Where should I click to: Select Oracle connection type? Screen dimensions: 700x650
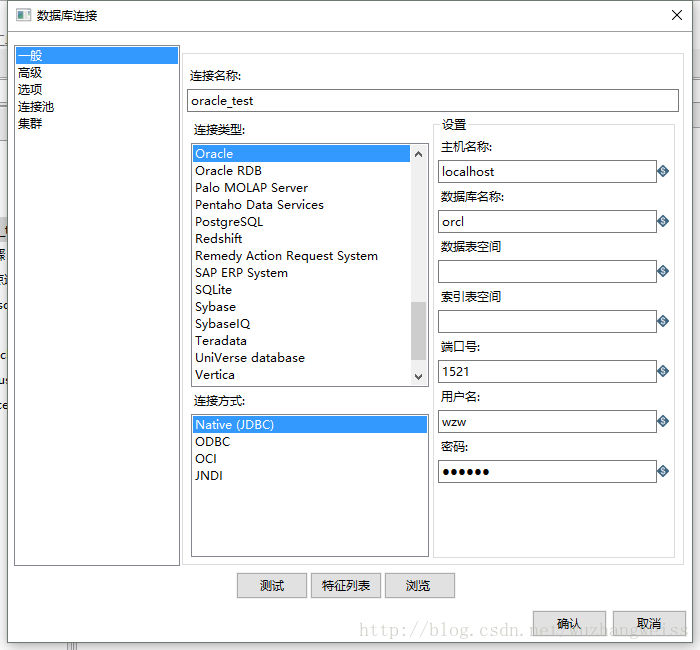click(301, 154)
